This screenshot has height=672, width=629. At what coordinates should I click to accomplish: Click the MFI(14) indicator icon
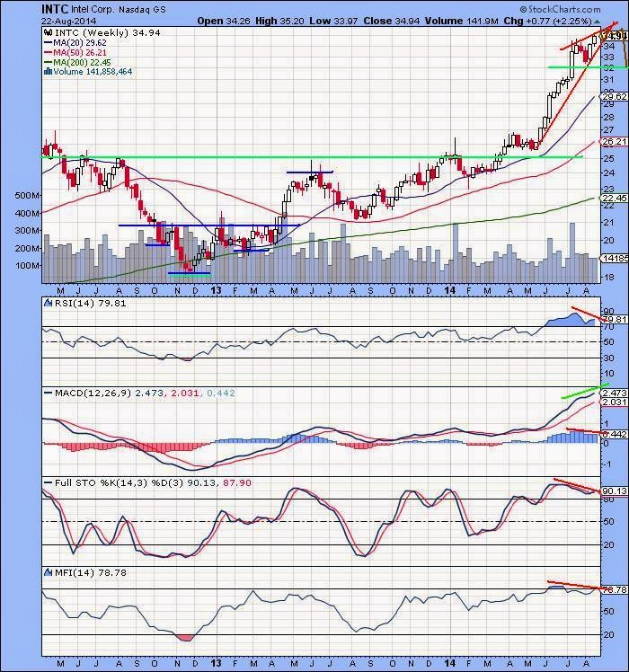[49, 572]
